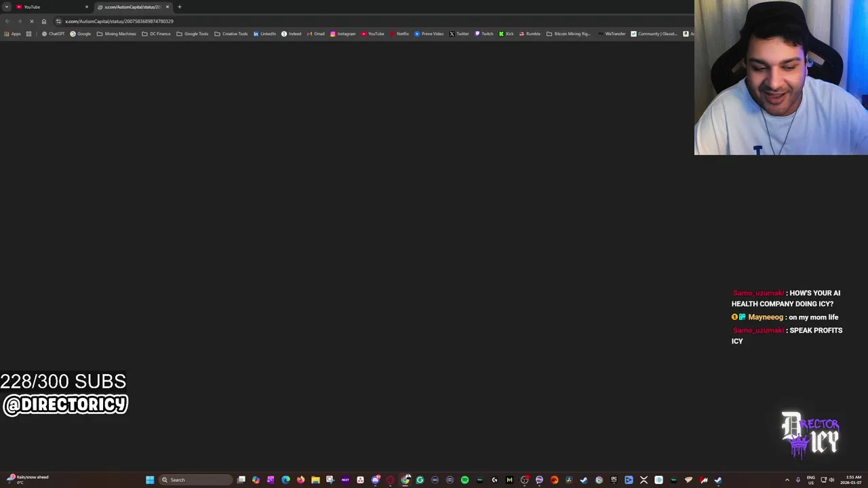The width and height of the screenshot is (868, 488).
Task: Go forward to the next page
Action: (x=19, y=21)
